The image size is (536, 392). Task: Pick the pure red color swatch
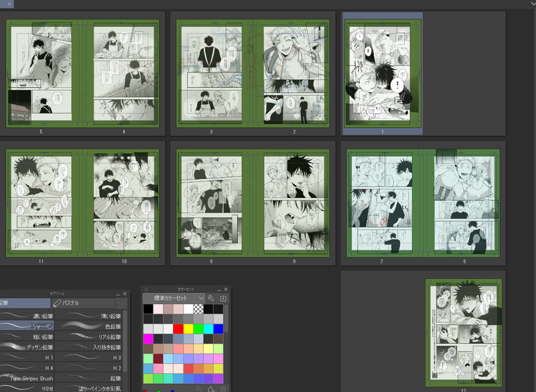(178, 329)
